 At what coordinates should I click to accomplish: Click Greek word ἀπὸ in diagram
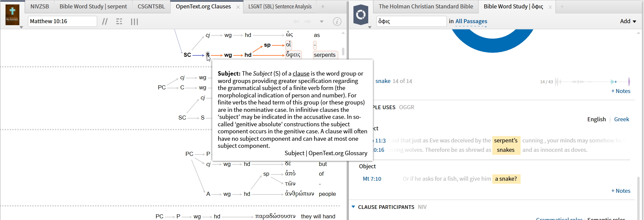point(290,174)
